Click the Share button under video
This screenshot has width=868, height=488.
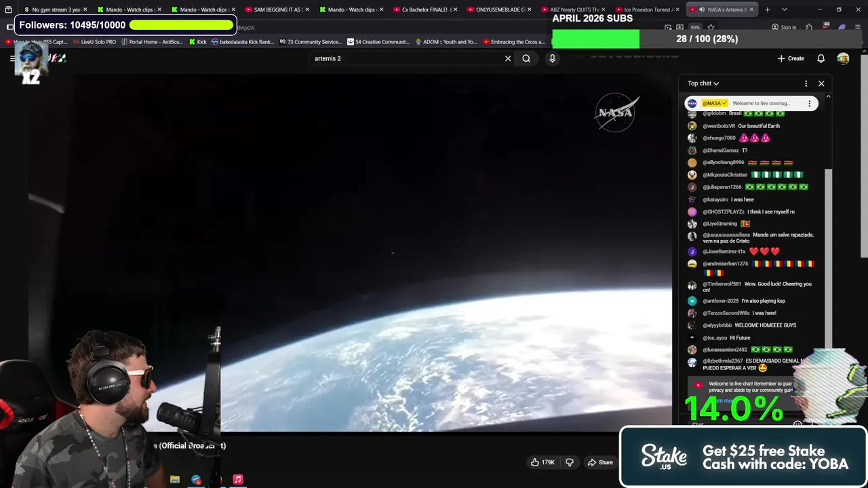[600, 462]
